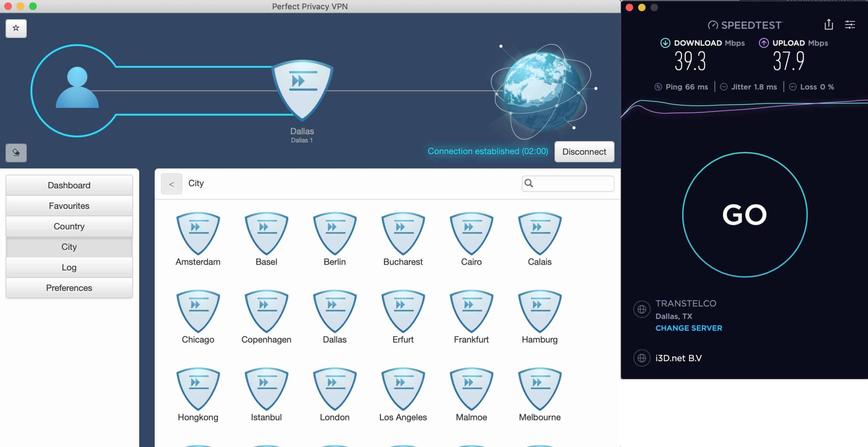Select the Amsterdam server shield

tap(198, 233)
